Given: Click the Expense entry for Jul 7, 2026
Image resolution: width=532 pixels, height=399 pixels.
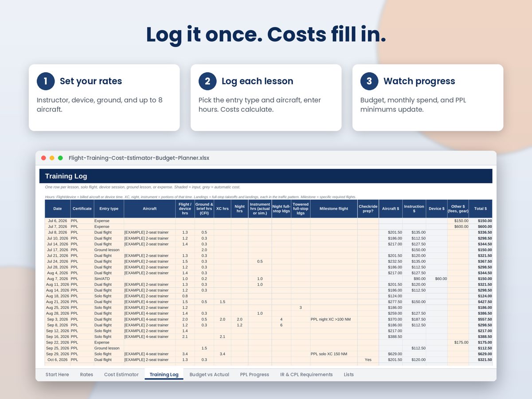Looking at the screenshot, I should (109, 227).
